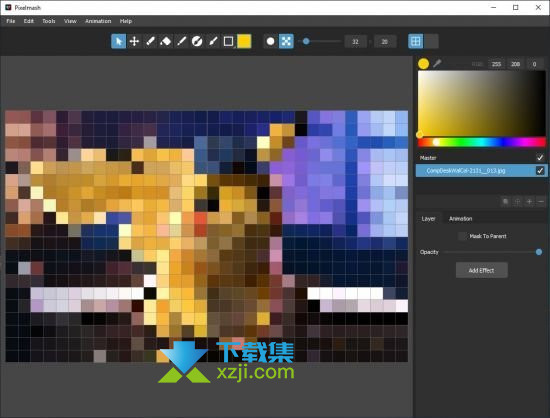
Task: Adjust the Opacity slider handle
Action: 539,252
